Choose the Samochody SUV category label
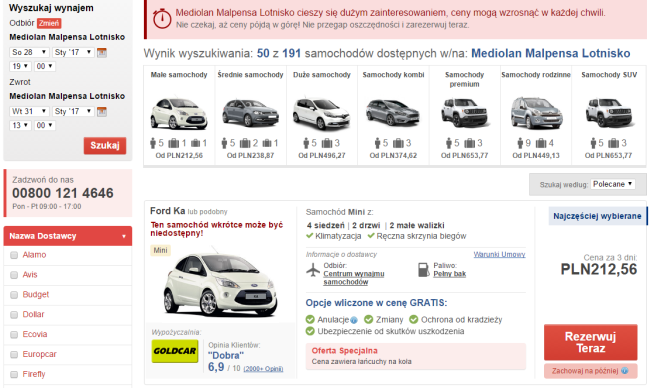 pyautogui.click(x=609, y=75)
